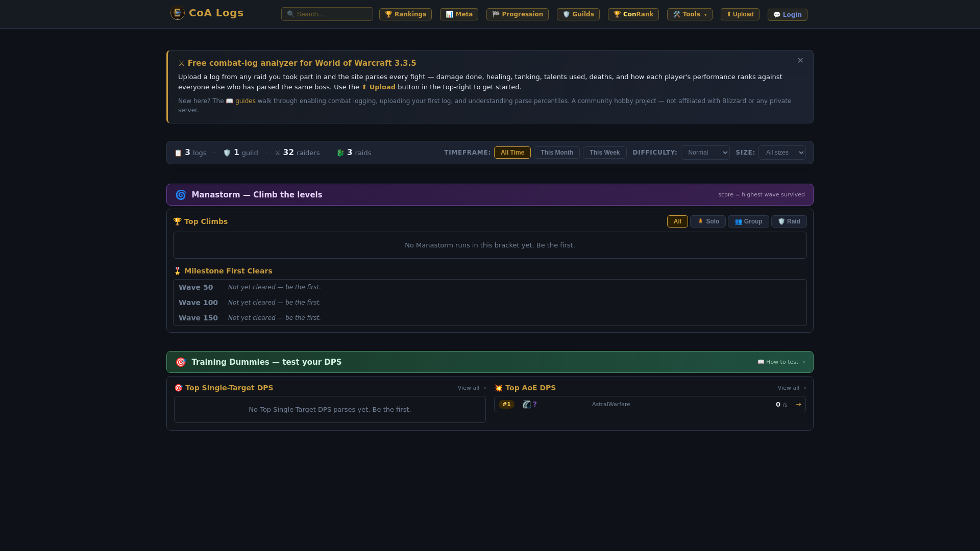Focus the Search input field
980x551 pixels.
point(327,14)
